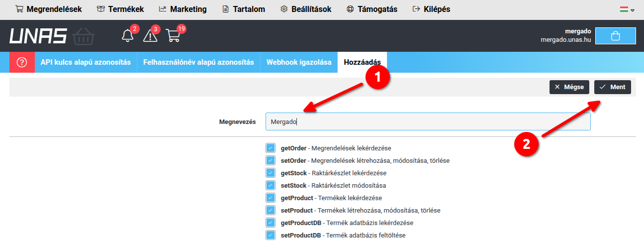The height and width of the screenshot is (241, 644).
Task: Open the Beállítások settings menu
Action: [306, 9]
